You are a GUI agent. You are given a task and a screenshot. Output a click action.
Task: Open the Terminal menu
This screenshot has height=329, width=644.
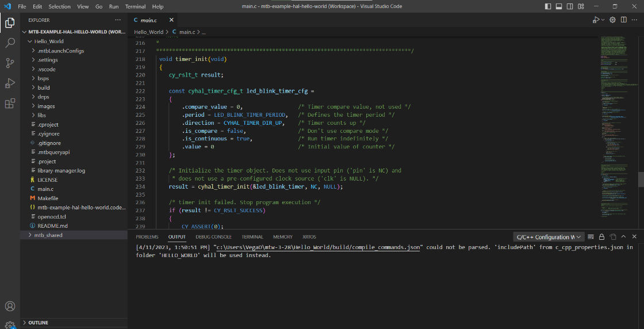tap(135, 6)
